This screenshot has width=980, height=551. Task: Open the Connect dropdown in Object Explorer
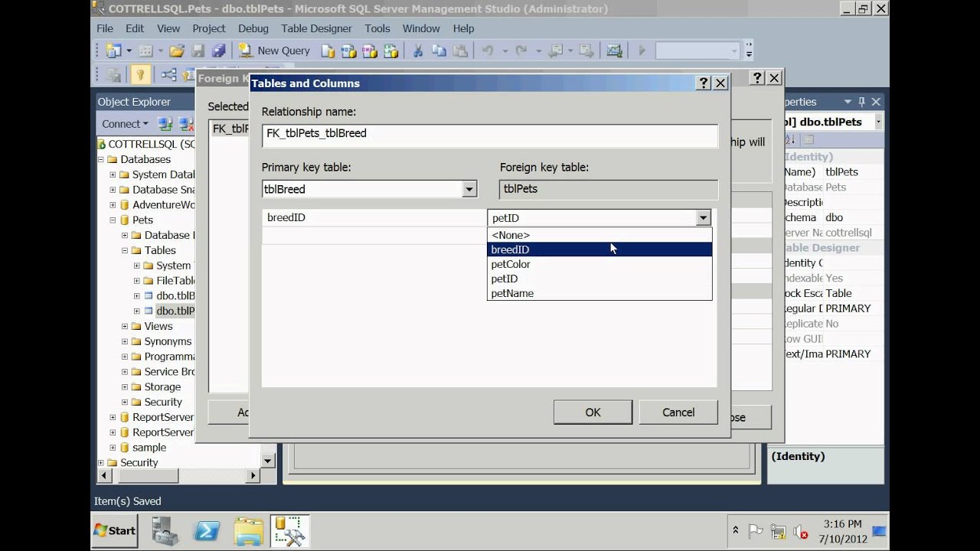pyautogui.click(x=125, y=123)
